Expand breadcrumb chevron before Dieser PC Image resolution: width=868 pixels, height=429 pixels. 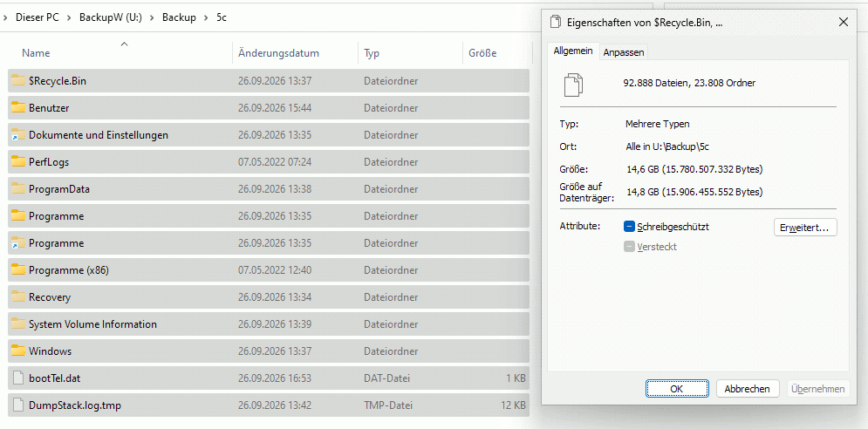tap(5, 17)
